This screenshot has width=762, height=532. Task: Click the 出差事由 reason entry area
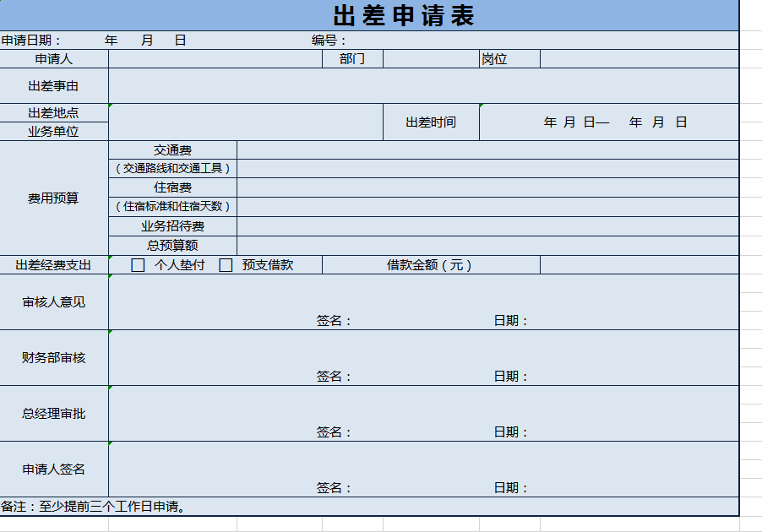(x=422, y=84)
